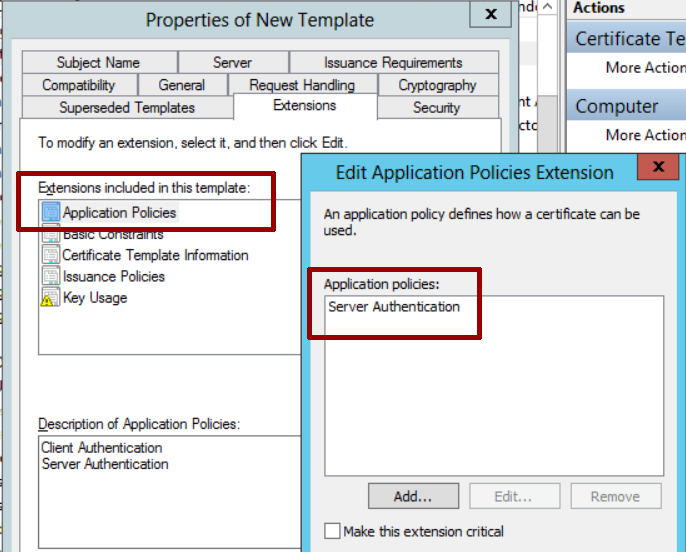Click the Certificate Template Information icon
686x552 pixels.
pos(51,255)
